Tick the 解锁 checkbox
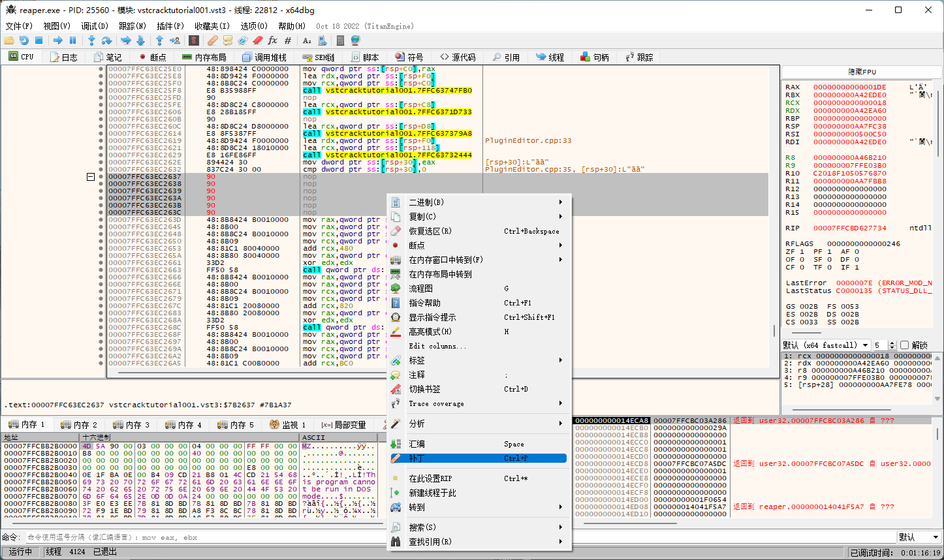944x560 pixels. [x=904, y=345]
